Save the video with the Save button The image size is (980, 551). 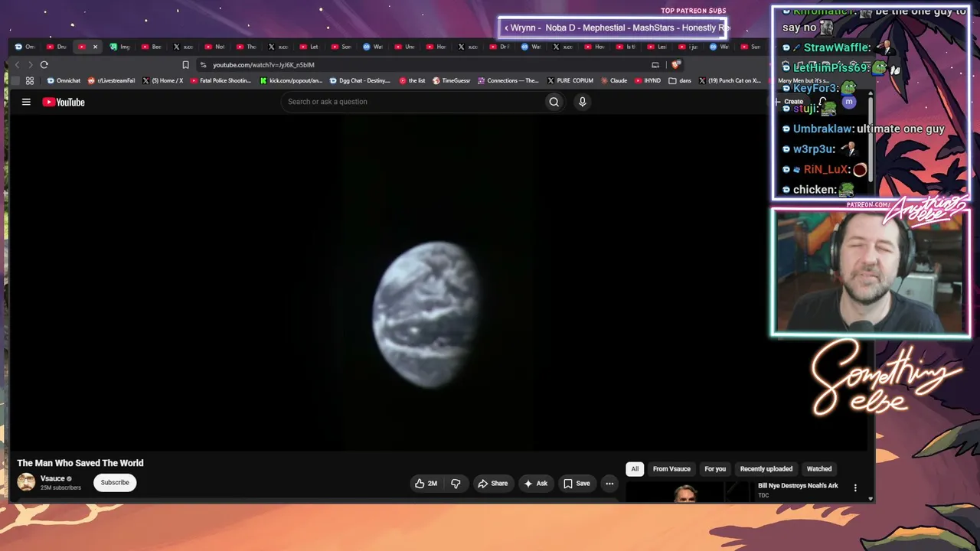pos(577,484)
